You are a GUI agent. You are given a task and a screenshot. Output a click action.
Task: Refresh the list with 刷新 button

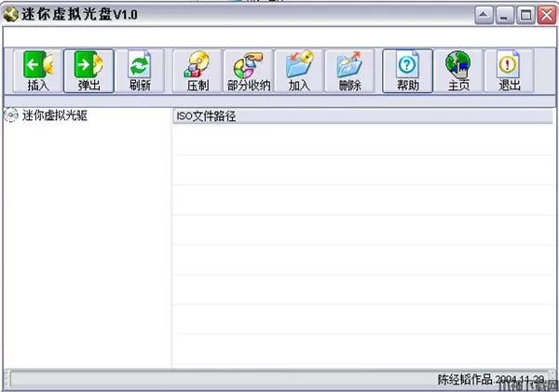pyautogui.click(x=140, y=72)
